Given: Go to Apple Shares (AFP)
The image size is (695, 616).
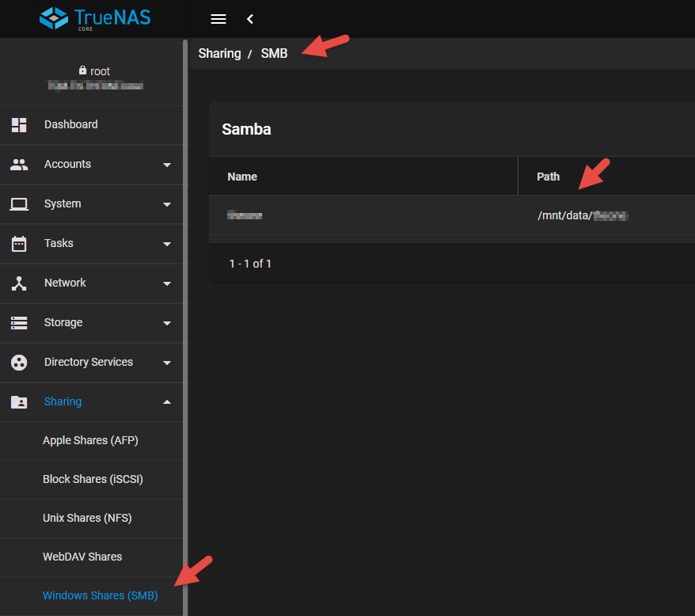Looking at the screenshot, I should [x=90, y=440].
